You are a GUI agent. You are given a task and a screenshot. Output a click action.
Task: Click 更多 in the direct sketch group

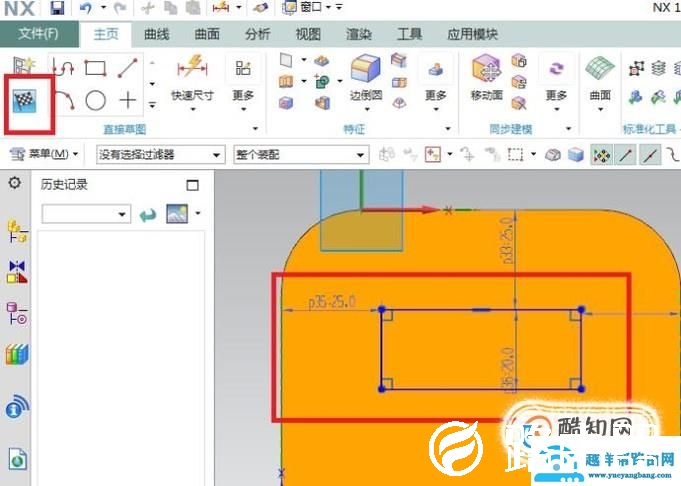pyautogui.click(x=243, y=81)
